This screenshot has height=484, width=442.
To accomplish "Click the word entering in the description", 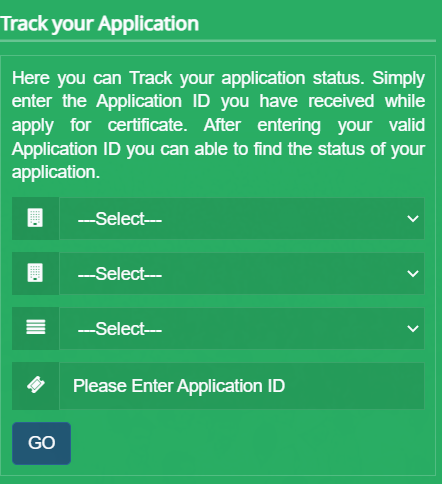I will click(x=289, y=126).
